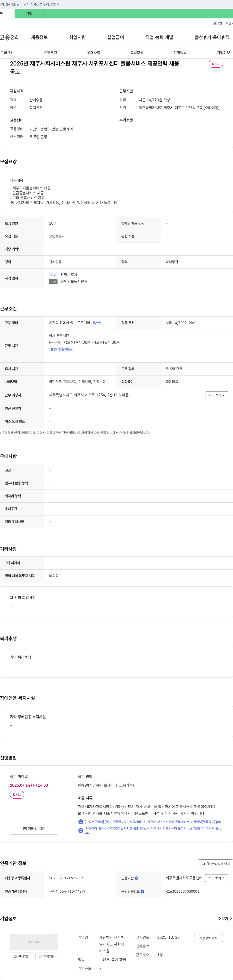Click the 로그인 link
233x980 pixels.
tap(217, 24)
